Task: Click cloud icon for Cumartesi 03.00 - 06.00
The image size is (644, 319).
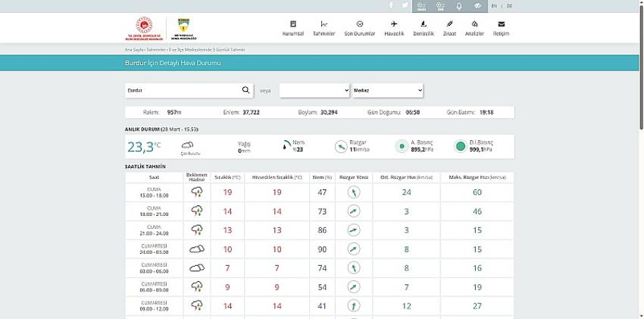Action: tap(197, 268)
